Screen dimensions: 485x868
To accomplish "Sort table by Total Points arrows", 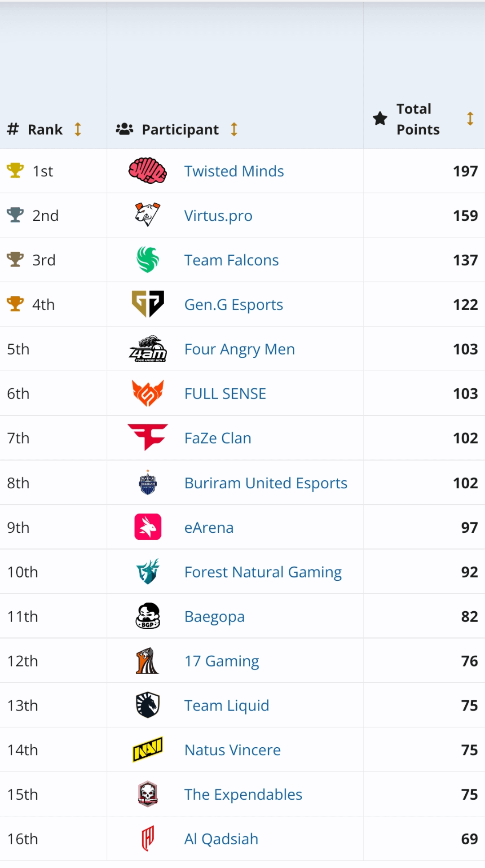I will coord(470,118).
